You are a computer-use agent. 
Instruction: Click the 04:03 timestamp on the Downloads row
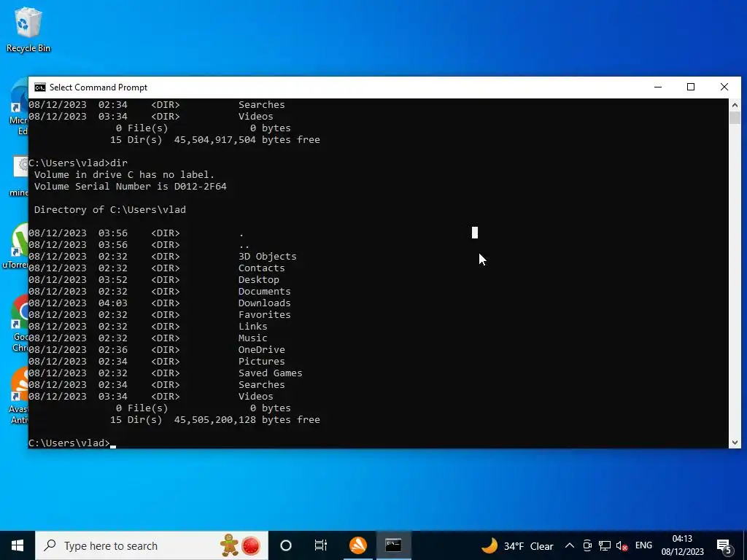point(113,303)
